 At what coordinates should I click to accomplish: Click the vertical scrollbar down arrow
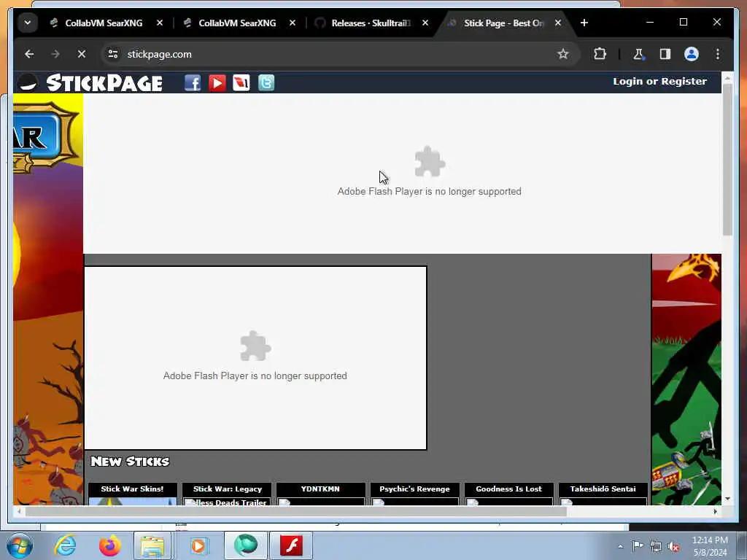727,499
